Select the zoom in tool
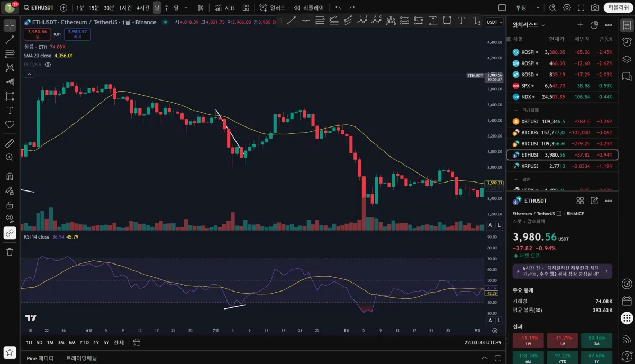This screenshot has width=635, height=364. [10, 157]
